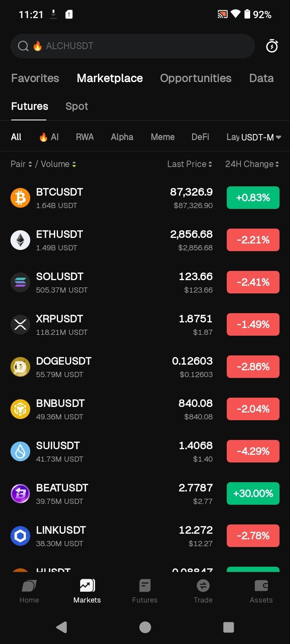
Task: Tap the BEATUSDT +30.00% change badge
Action: click(x=253, y=493)
